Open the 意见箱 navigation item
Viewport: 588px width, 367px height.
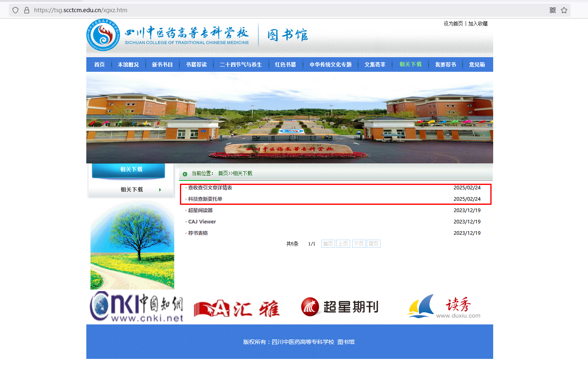click(x=477, y=64)
